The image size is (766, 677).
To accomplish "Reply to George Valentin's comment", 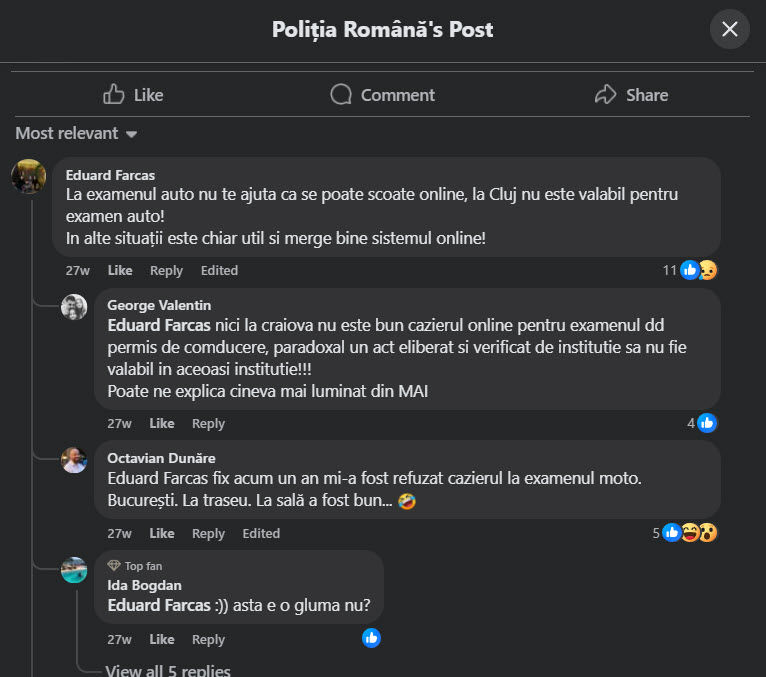I will point(208,423).
